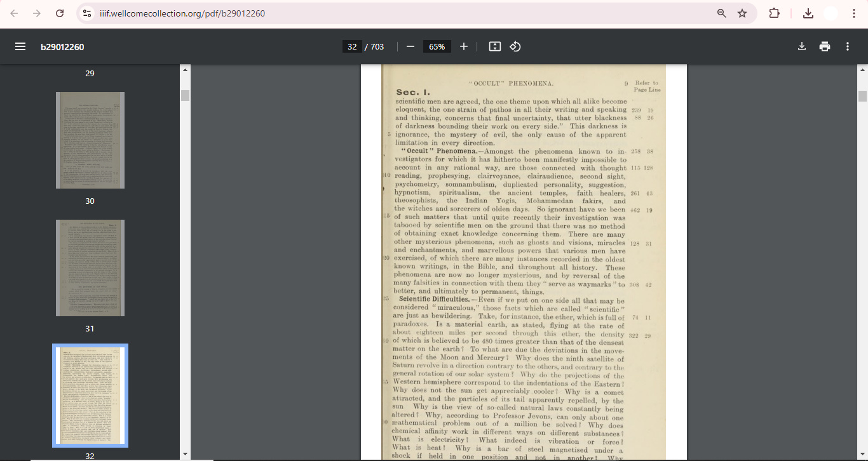
Task: Click the b29012260 document title
Action: click(x=62, y=47)
